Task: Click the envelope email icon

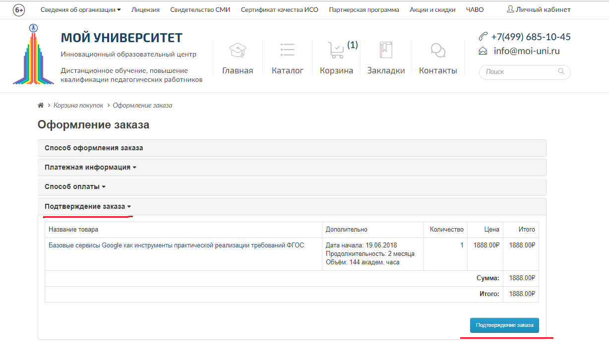Action: [x=483, y=51]
